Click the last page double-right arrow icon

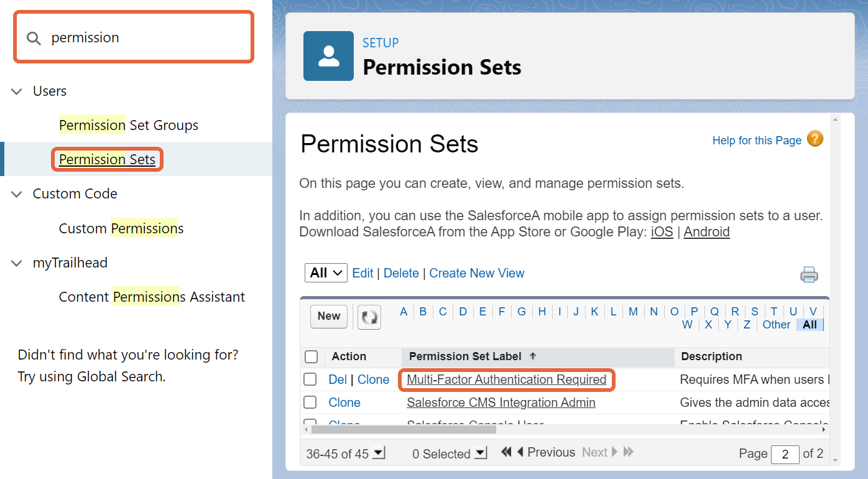(x=629, y=452)
